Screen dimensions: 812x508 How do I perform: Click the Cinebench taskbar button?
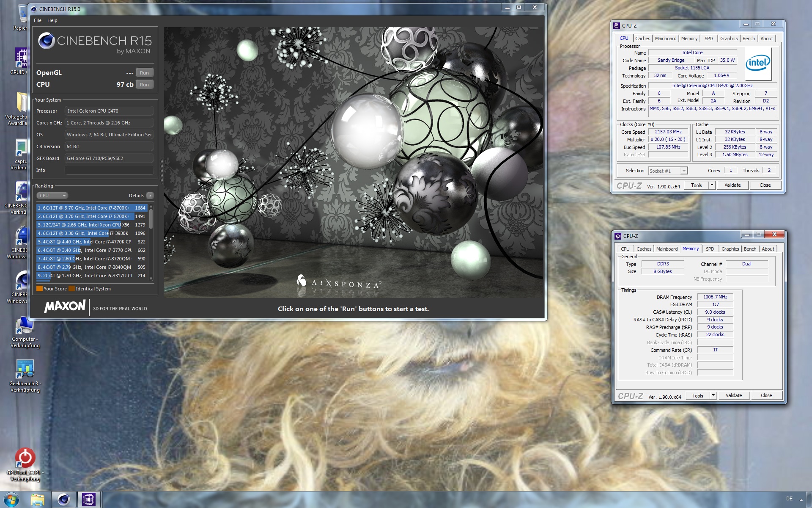click(64, 500)
